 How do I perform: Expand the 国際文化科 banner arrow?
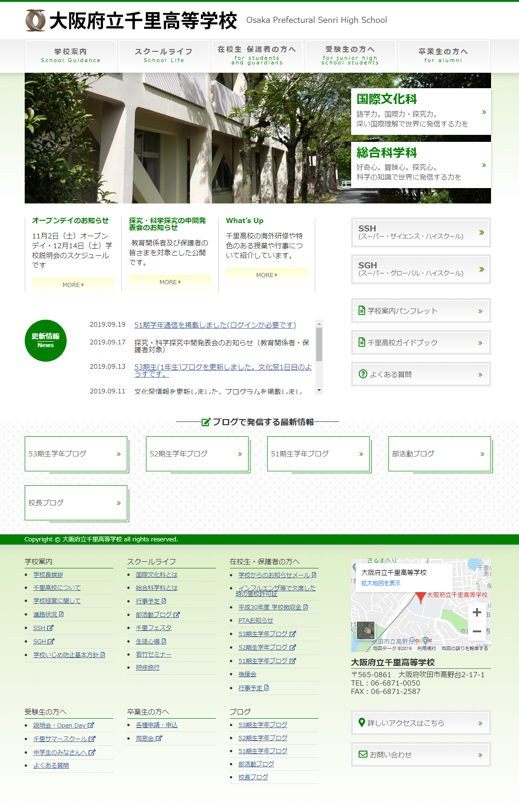[484, 112]
